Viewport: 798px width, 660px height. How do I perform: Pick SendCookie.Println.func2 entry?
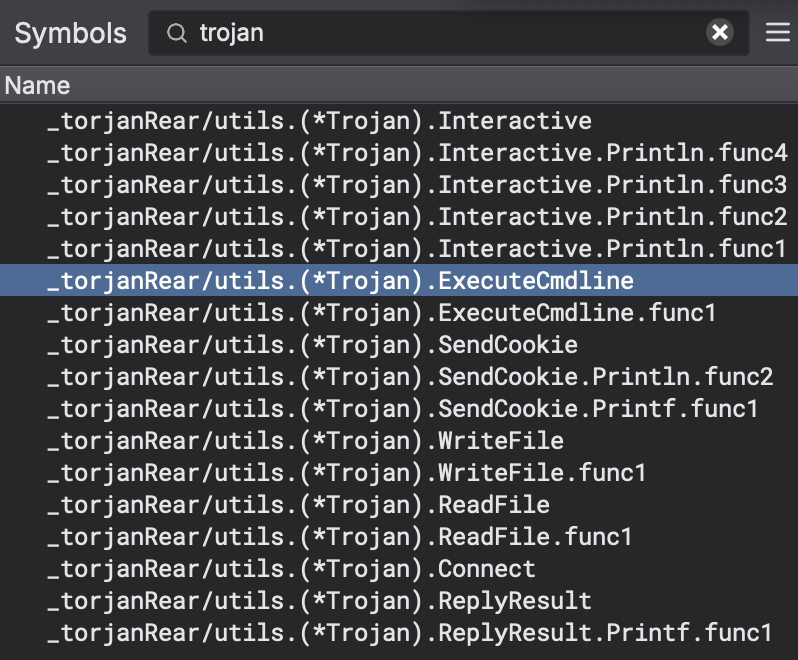[409, 377]
